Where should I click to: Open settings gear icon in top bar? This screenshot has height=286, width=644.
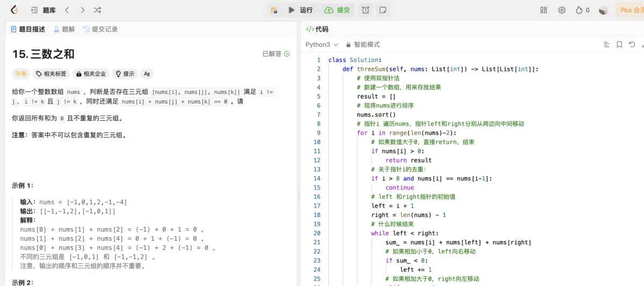point(562,10)
